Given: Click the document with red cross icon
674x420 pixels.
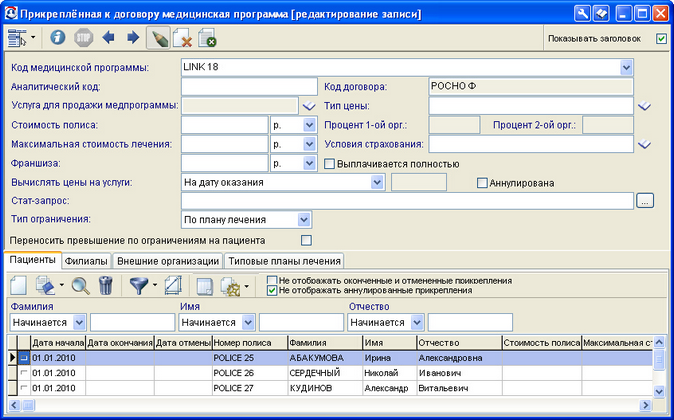Looking at the screenshot, I should [x=182, y=38].
